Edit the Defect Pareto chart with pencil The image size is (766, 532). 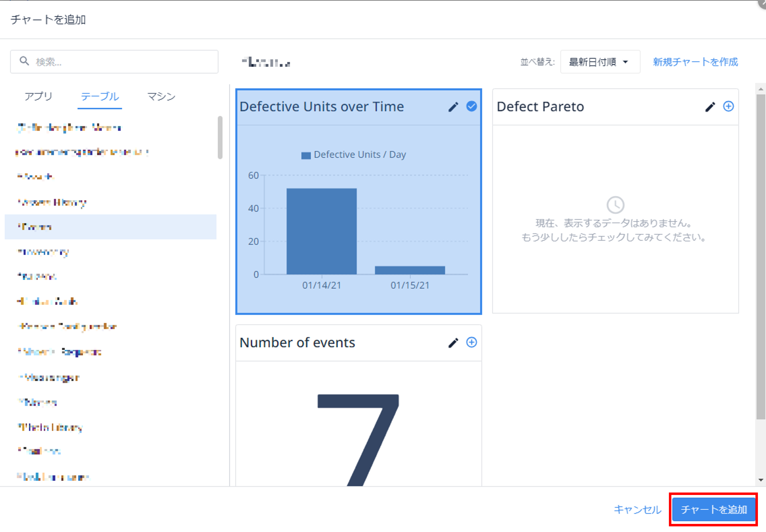710,107
